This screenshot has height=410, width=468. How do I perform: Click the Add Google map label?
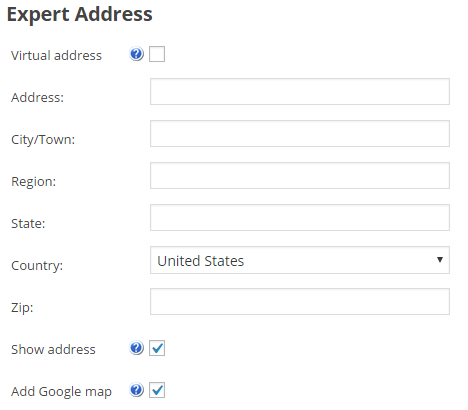(x=61, y=392)
